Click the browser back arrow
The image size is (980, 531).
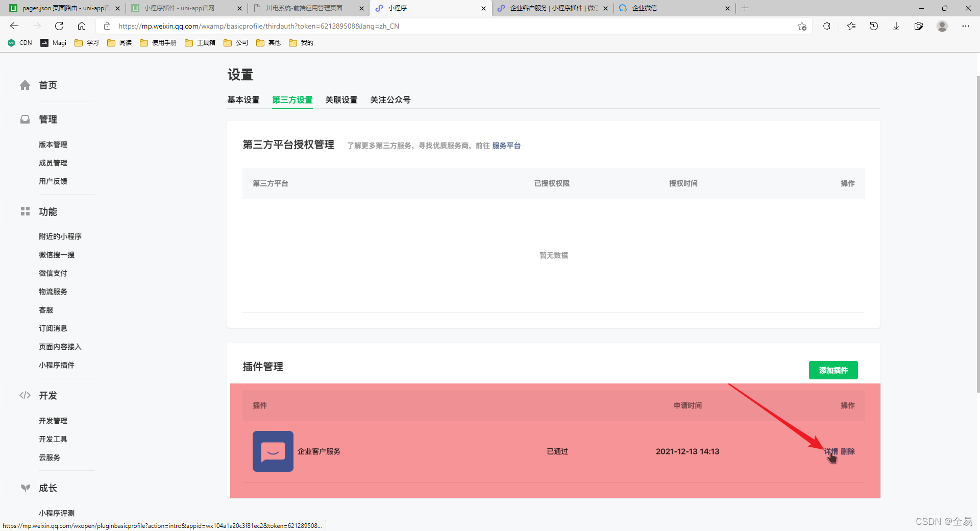tap(14, 26)
